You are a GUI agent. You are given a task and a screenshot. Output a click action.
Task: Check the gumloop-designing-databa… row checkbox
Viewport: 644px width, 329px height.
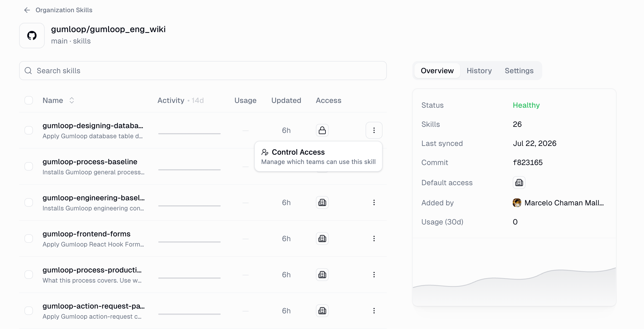(x=29, y=130)
